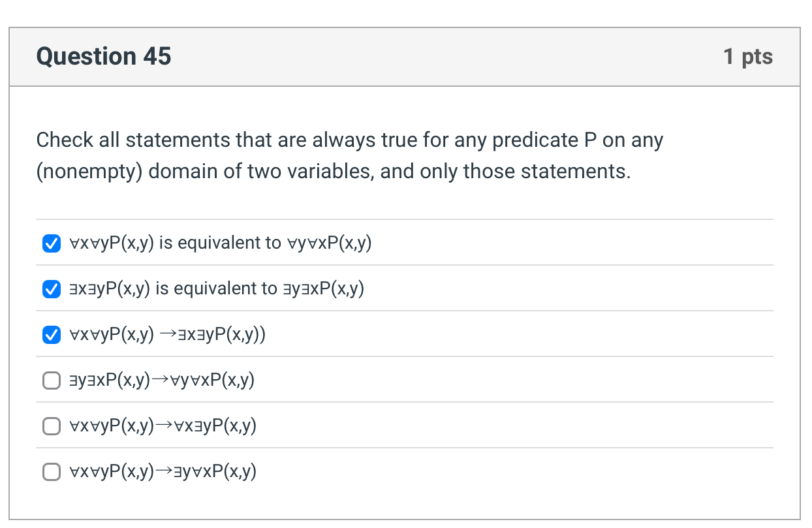Uncheck the ∀x∀yP(x,y) →∃x∃yP(x,y)) option
This screenshot has height=528, width=812.
pyautogui.click(x=51, y=334)
